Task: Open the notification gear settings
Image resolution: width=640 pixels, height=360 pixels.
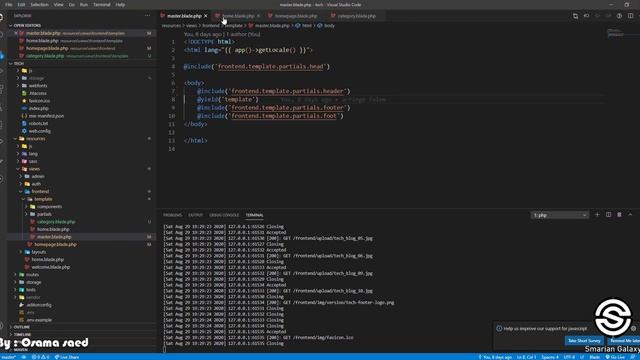Action: 633,328
